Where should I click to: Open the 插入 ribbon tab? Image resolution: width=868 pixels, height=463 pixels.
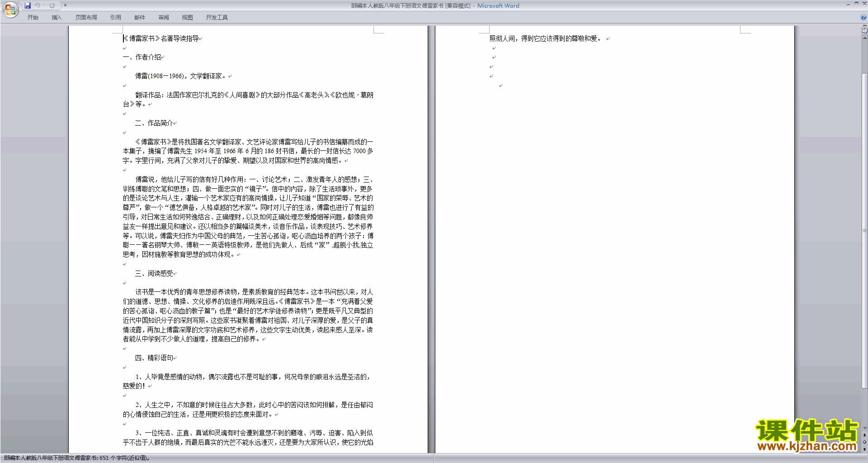57,18
